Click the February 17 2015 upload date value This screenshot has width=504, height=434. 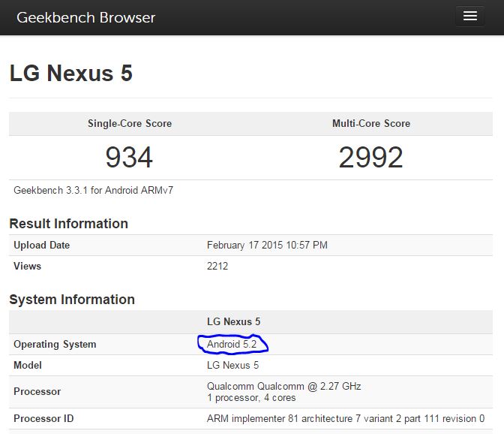click(267, 245)
